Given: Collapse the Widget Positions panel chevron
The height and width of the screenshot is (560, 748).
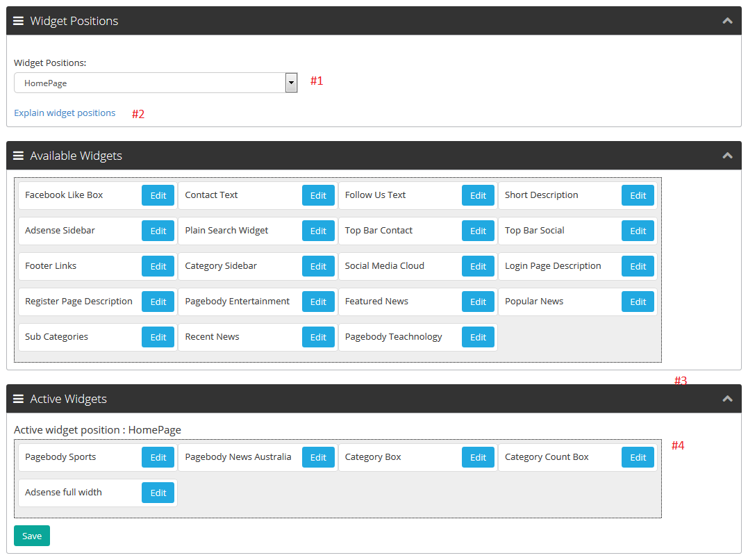Looking at the screenshot, I should 727,21.
